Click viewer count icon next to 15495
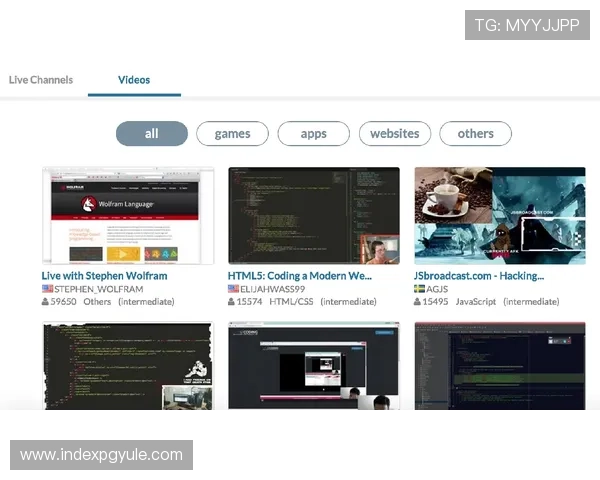The image size is (600, 480). [418, 302]
